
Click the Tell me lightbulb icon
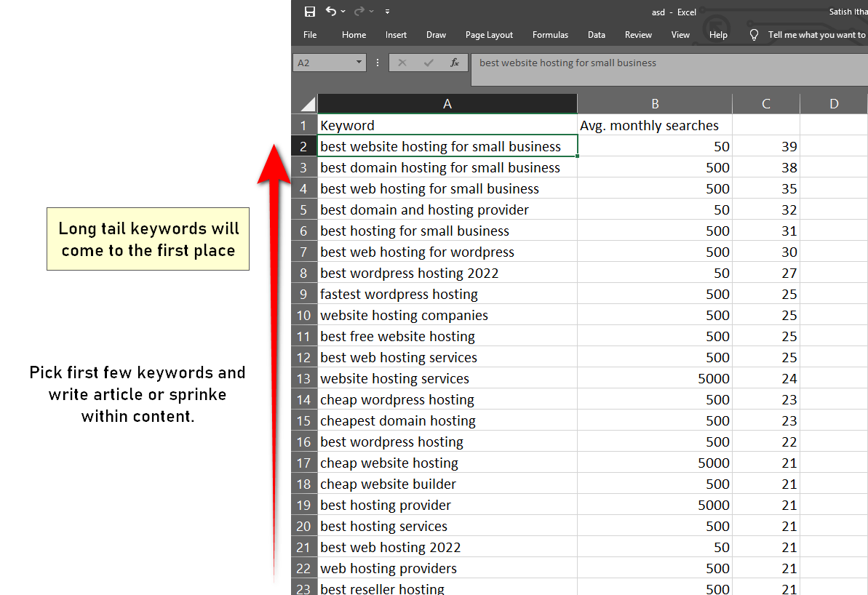click(754, 35)
